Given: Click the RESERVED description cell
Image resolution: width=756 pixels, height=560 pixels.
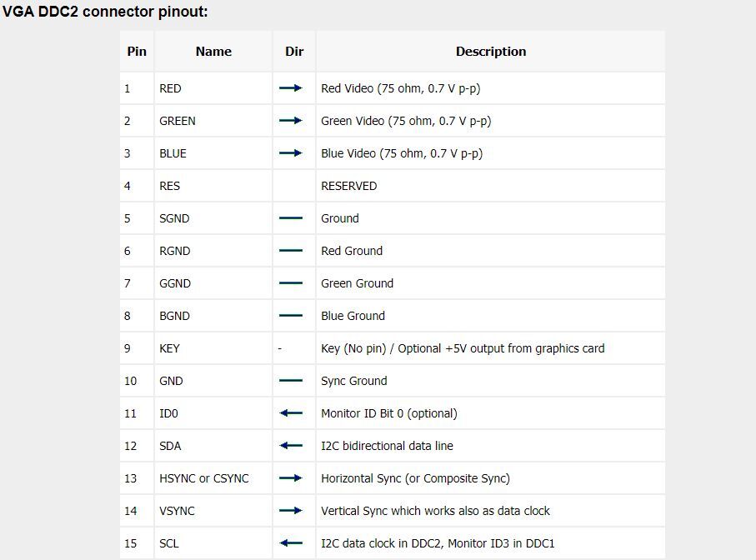Looking at the screenshot, I should pos(491,186).
